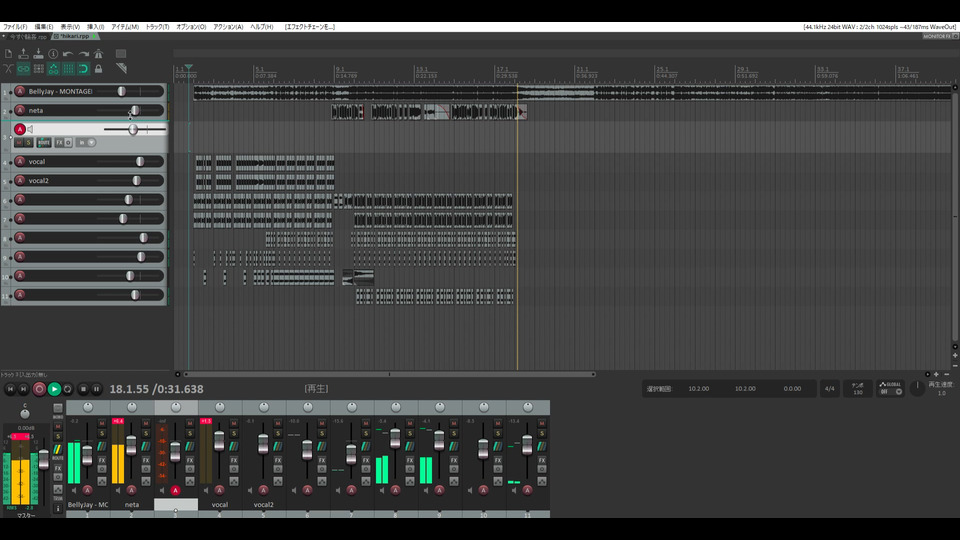Toggle record arm on vocal track
960x540 pixels.
pyautogui.click(x=20, y=161)
